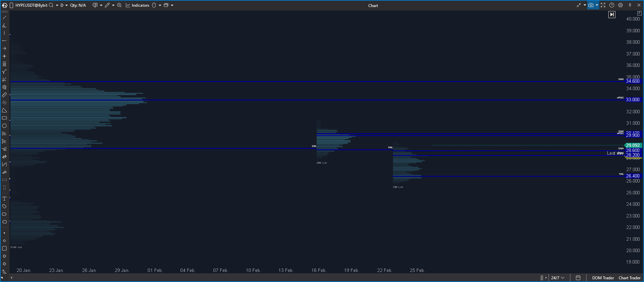Select the blue line at 34.600
Viewport: 644px width, 282px height.
click(x=317, y=82)
